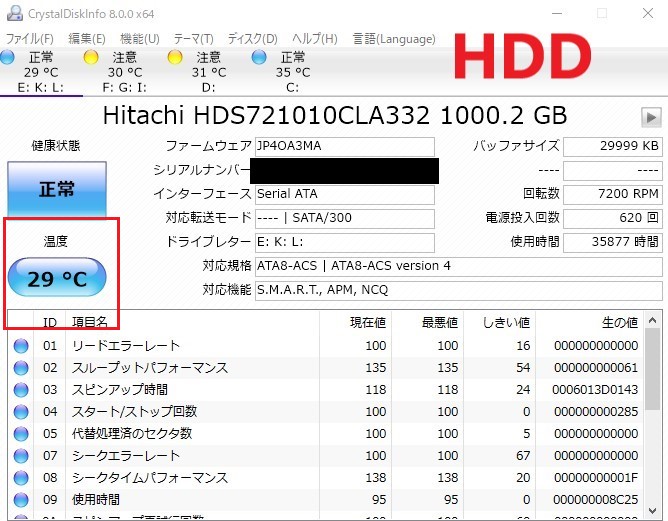Click the power on count field 620 回
This screenshot has height=521, width=668.
pos(613,219)
